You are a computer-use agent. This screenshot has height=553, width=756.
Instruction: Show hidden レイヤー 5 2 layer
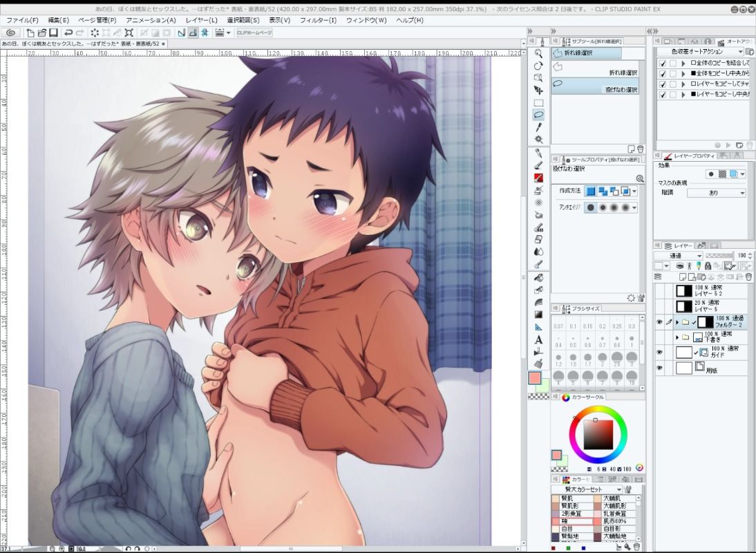coord(659,291)
